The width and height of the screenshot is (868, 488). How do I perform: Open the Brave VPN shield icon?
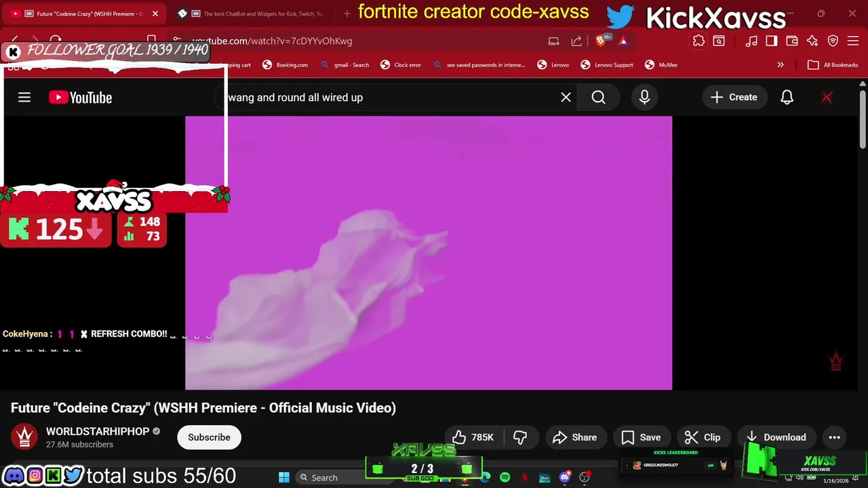click(833, 41)
